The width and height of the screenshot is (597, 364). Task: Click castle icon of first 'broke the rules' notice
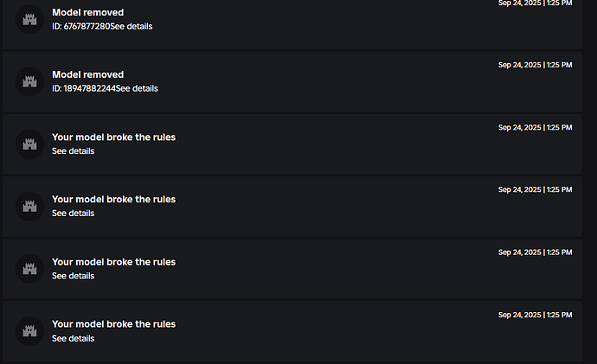pyautogui.click(x=30, y=144)
